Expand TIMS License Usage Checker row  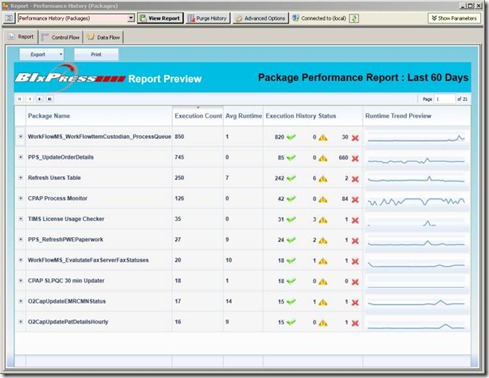(x=20, y=219)
